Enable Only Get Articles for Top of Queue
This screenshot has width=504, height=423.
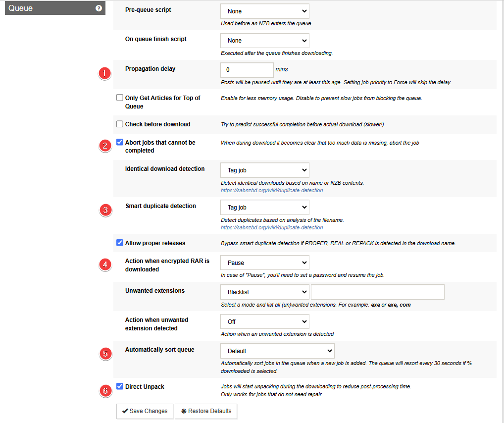[x=120, y=98]
